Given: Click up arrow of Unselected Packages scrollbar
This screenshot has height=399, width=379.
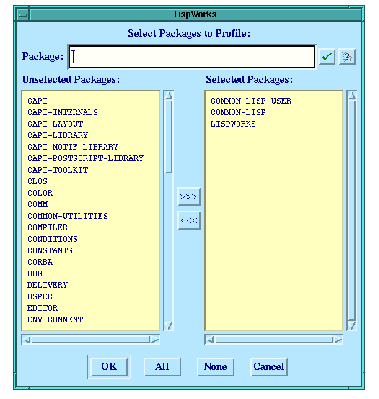Looking at the screenshot, I should 169,95.
